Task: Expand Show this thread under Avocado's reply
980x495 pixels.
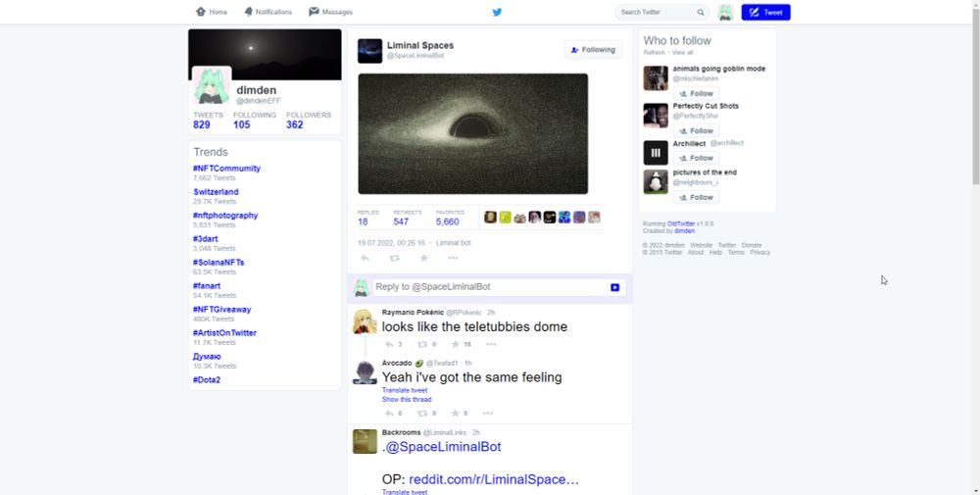Action: (407, 399)
